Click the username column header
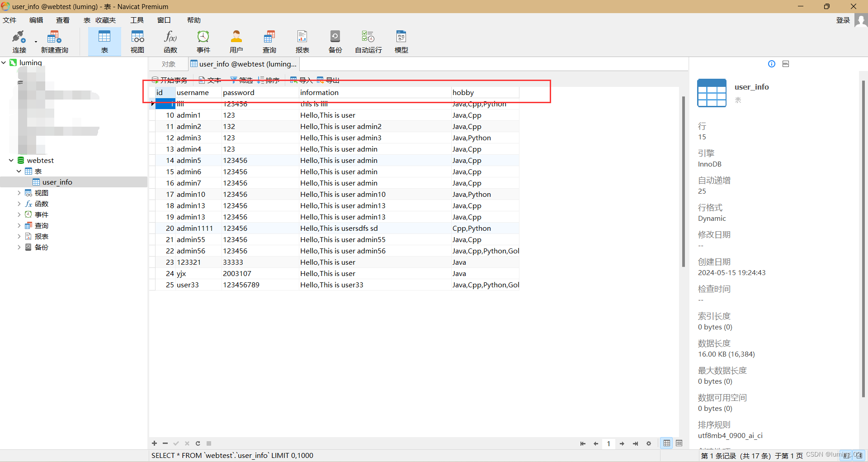This screenshot has width=868, height=462. coord(198,92)
